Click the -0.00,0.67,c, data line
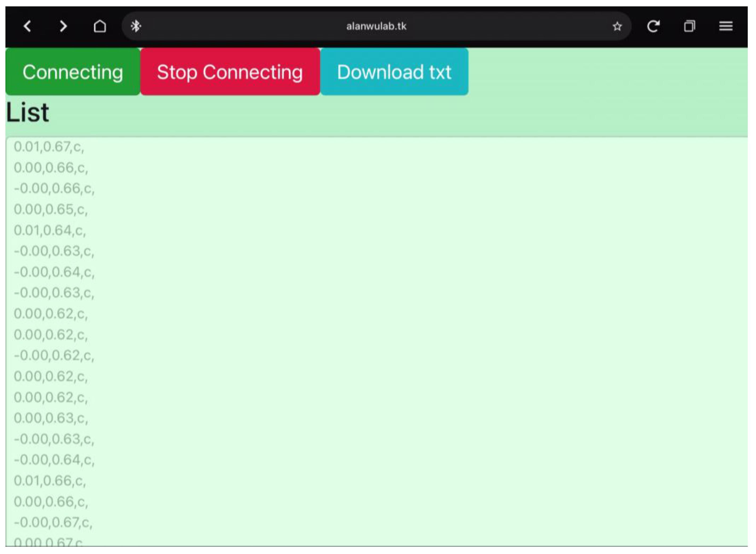Screen dimensions: 756x554 53,522
